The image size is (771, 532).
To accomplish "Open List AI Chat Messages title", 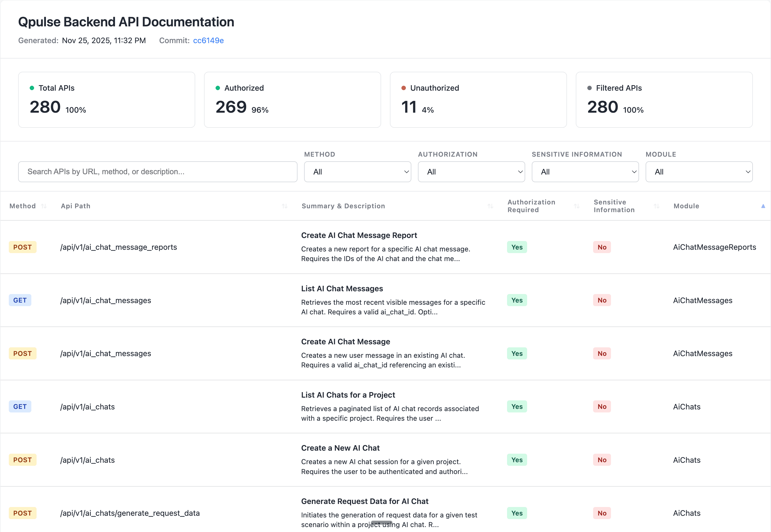I will tap(342, 289).
